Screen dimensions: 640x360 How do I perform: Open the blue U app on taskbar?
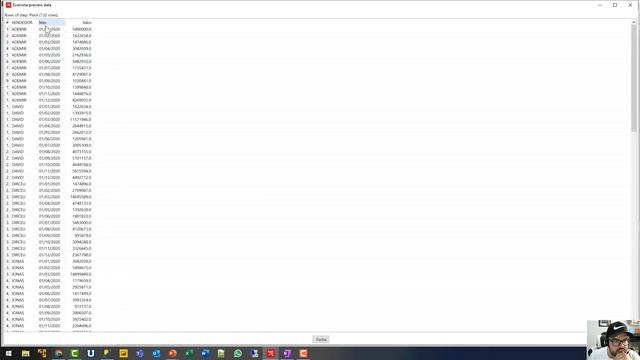click(x=91, y=353)
